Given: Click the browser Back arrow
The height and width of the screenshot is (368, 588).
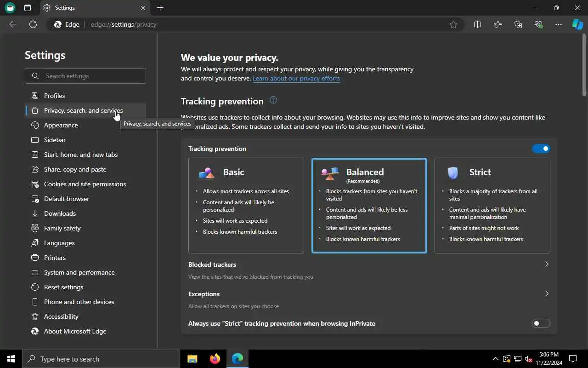Looking at the screenshot, I should click(13, 24).
